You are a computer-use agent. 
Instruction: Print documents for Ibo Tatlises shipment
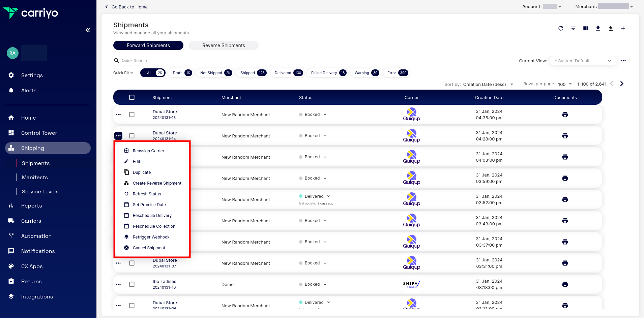click(x=565, y=284)
